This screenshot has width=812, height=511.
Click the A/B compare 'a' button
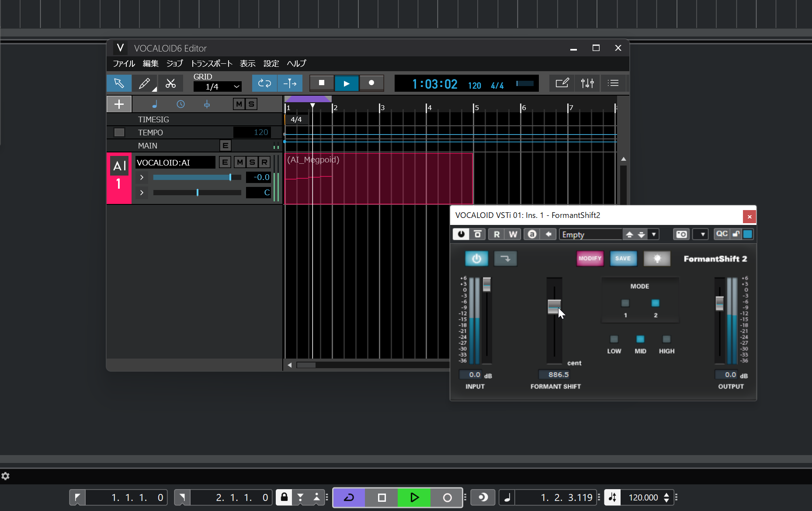(x=532, y=234)
